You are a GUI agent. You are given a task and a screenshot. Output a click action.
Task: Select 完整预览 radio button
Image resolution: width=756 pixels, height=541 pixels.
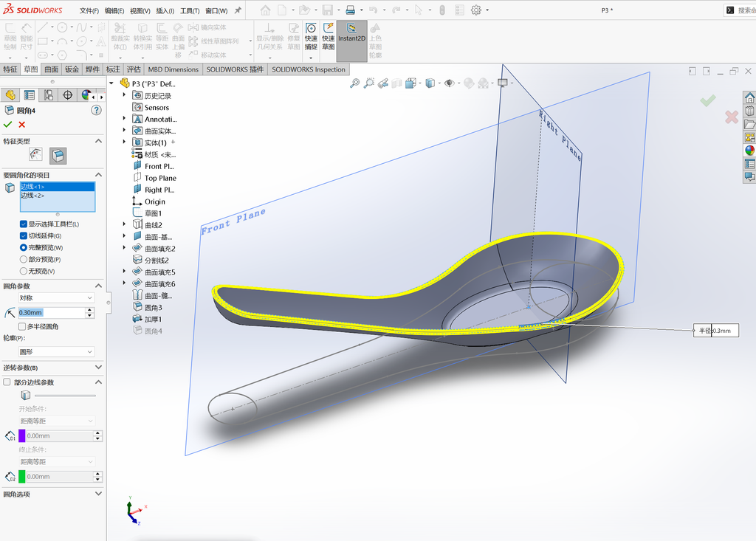point(23,247)
